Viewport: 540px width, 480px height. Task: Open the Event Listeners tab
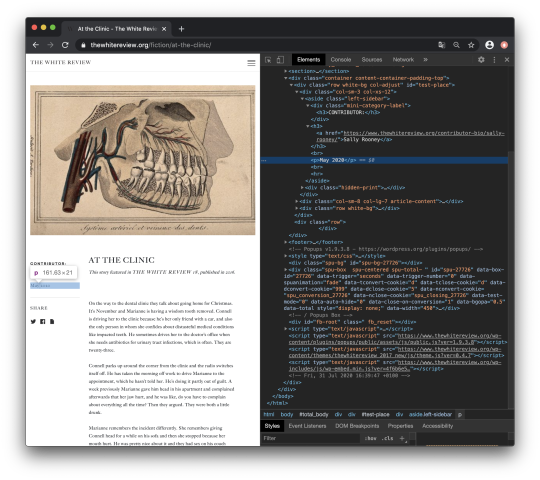[x=307, y=426]
